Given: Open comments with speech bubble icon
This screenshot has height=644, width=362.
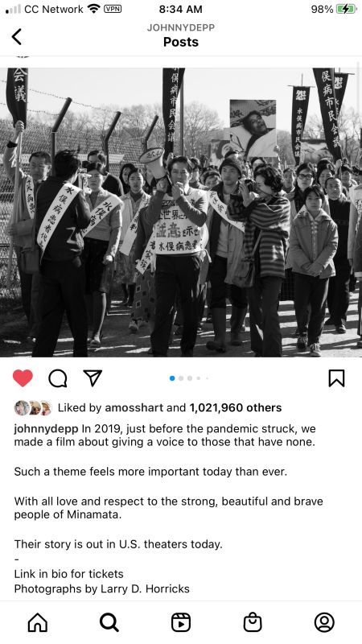Looking at the screenshot, I should [x=57, y=378].
